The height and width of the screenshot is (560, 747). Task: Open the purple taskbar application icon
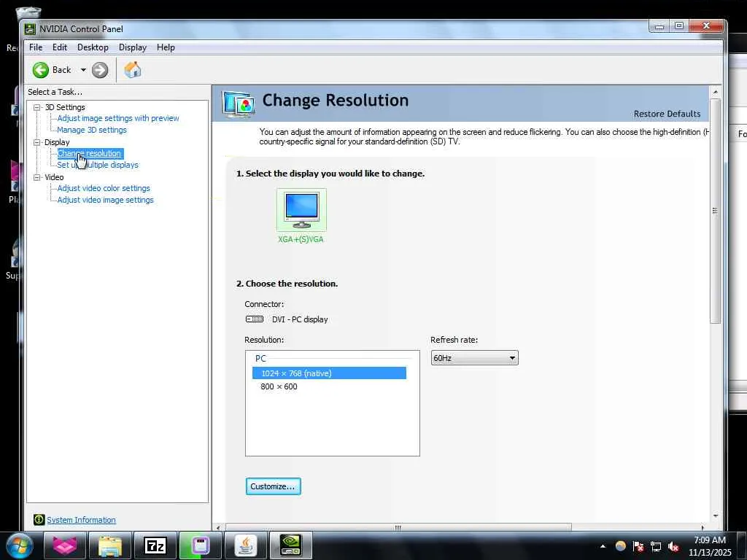click(x=201, y=545)
